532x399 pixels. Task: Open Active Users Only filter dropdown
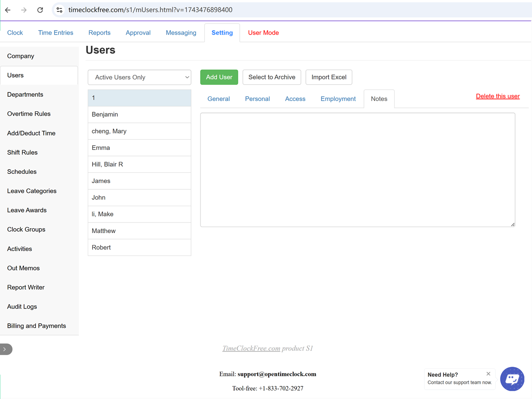click(x=140, y=77)
